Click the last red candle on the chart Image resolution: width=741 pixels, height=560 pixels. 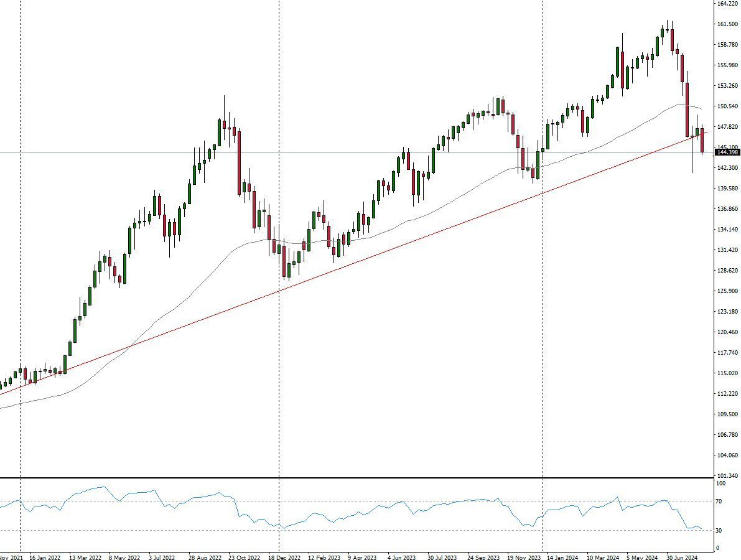[x=702, y=141]
